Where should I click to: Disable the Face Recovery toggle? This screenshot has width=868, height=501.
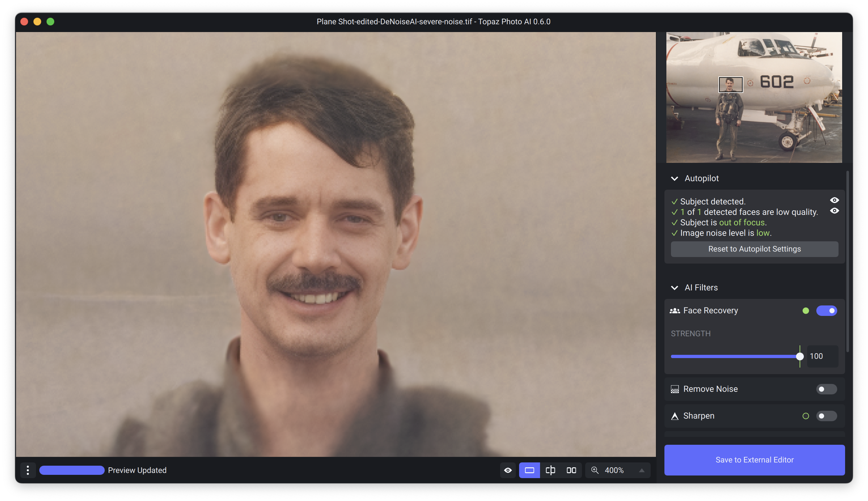point(826,311)
